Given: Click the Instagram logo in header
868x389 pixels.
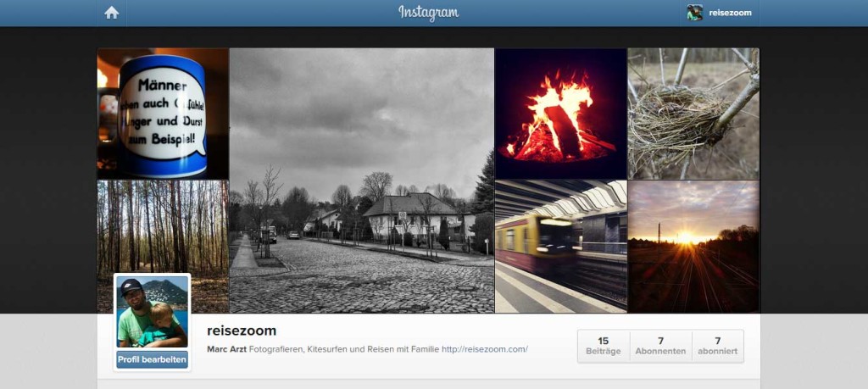Looking at the screenshot, I should tap(428, 13).
